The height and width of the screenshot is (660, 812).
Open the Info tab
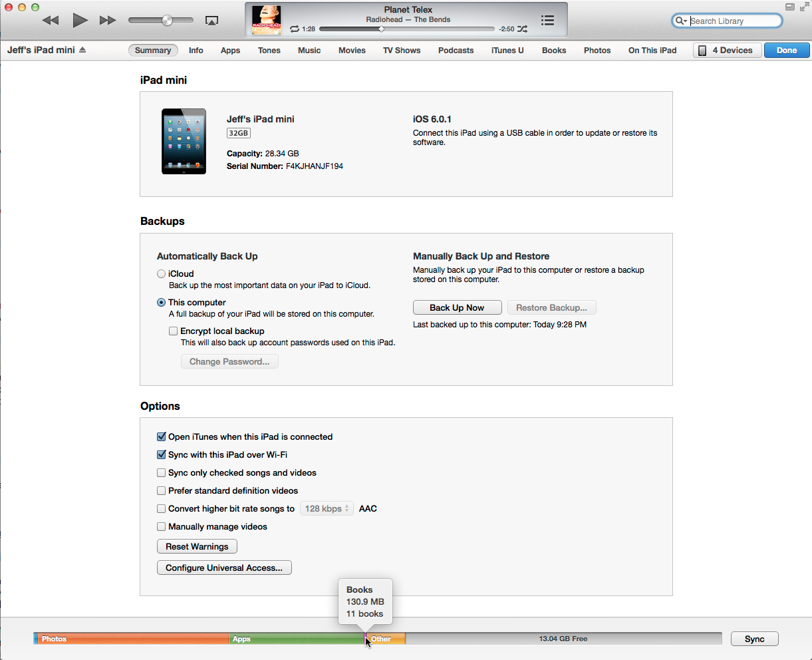click(196, 51)
